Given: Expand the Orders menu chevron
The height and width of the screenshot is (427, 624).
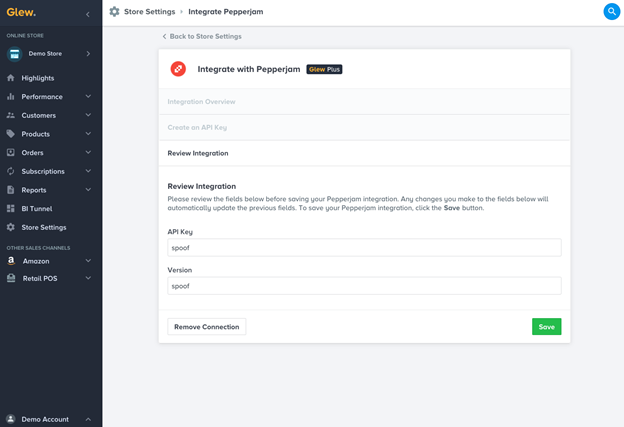Looking at the screenshot, I should point(88,152).
